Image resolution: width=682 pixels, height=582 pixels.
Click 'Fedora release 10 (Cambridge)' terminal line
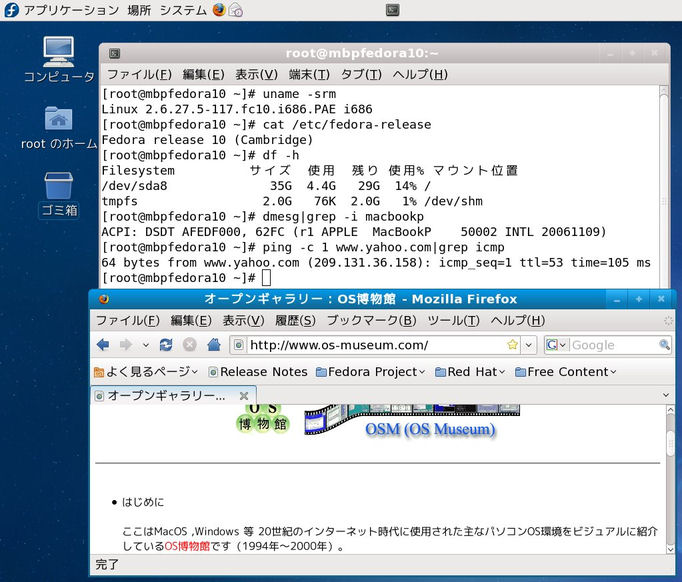207,140
